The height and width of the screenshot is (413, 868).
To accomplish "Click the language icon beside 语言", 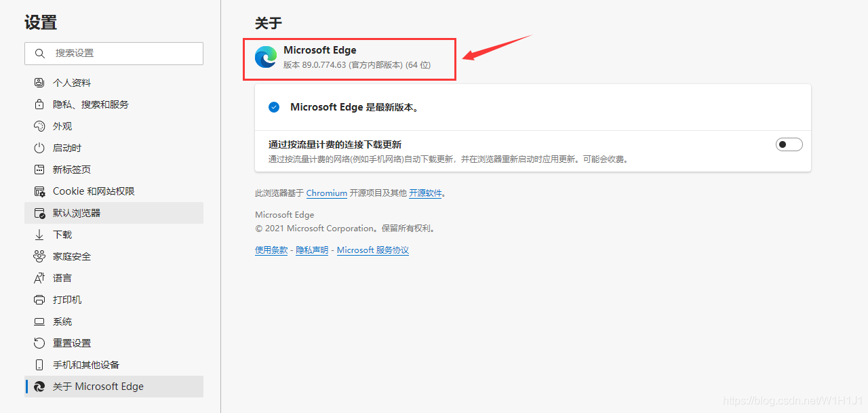I will coord(39,278).
